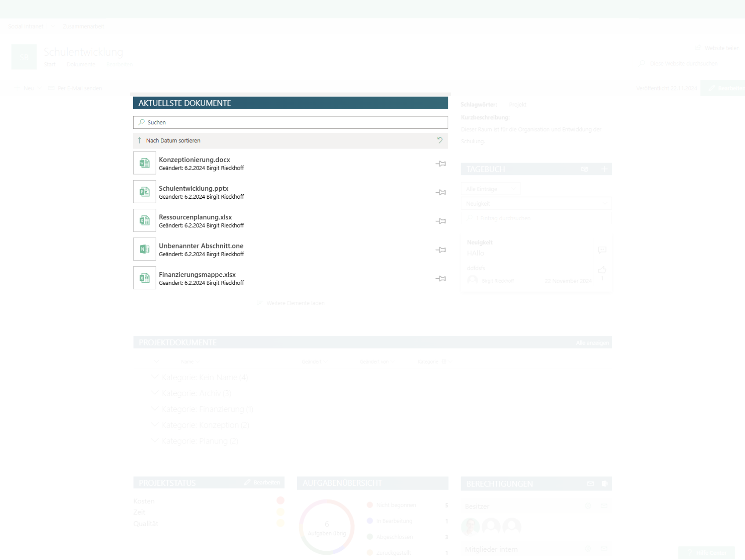
Task: Click the mail icon in Berechtigungen header
Action: tap(590, 484)
